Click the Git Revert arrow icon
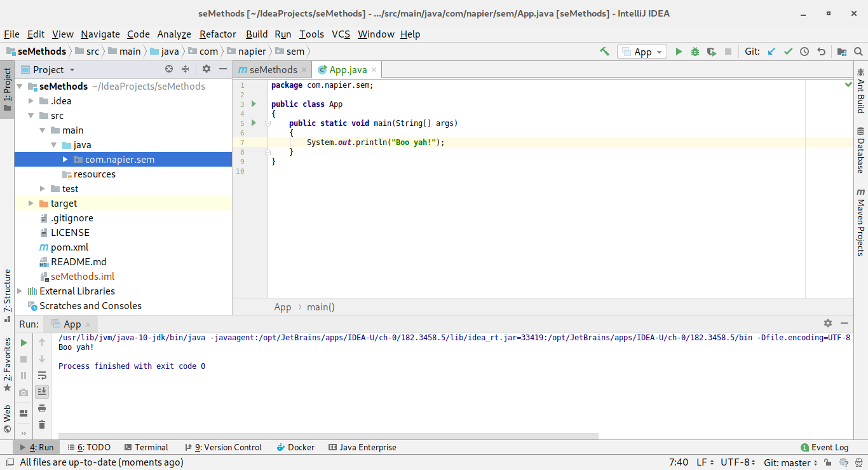The width and height of the screenshot is (868, 470). click(x=821, y=52)
